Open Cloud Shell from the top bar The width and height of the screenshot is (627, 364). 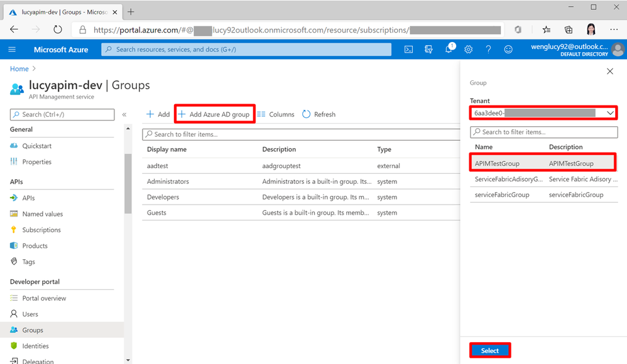(408, 50)
